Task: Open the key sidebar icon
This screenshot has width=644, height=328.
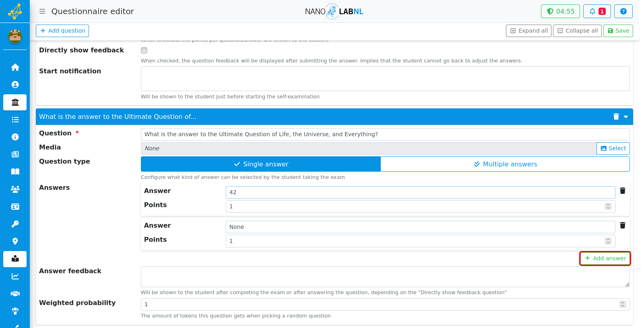Action: pos(15,224)
